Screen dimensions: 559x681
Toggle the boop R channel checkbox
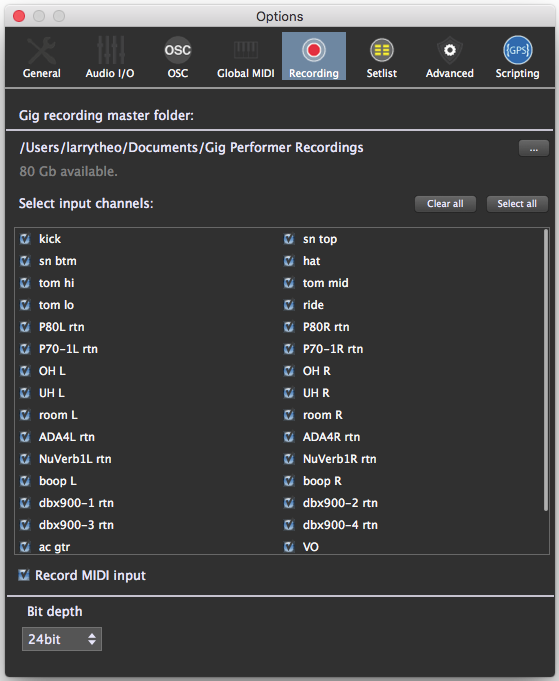pos(289,481)
